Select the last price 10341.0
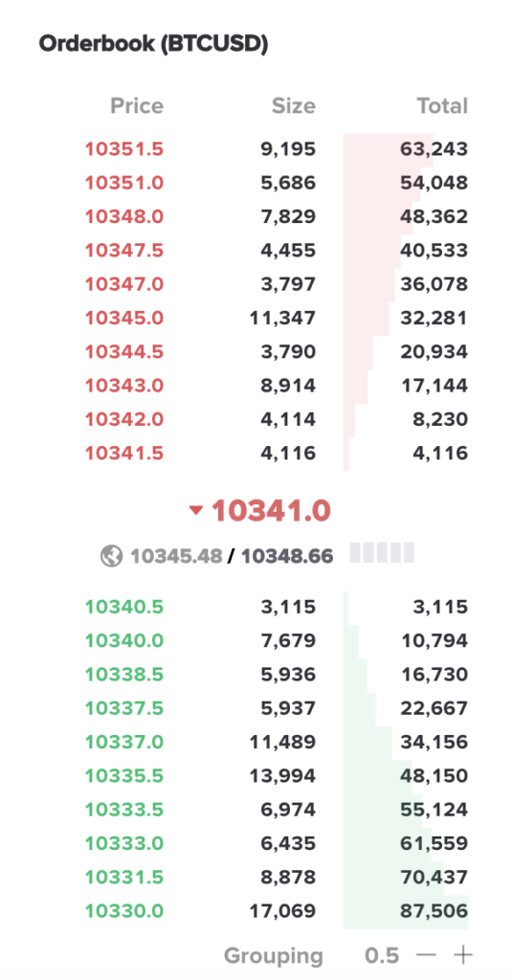The height and width of the screenshot is (980, 514). (x=271, y=511)
